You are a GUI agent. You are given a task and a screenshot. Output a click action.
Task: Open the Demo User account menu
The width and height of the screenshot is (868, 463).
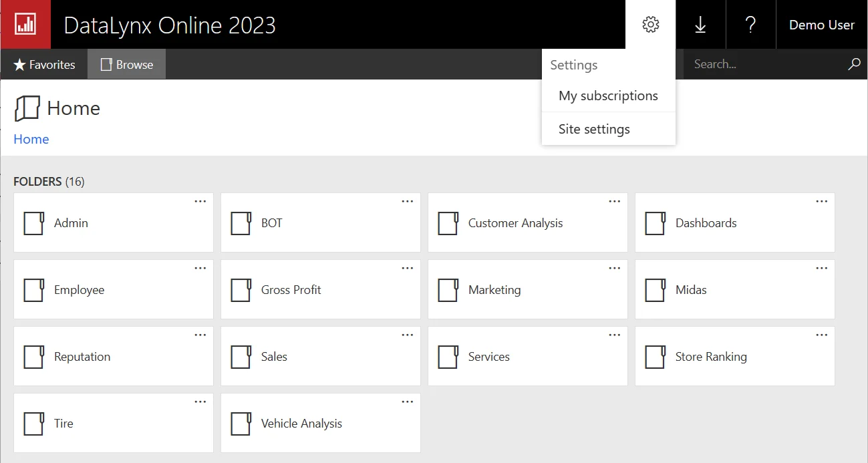(821, 25)
